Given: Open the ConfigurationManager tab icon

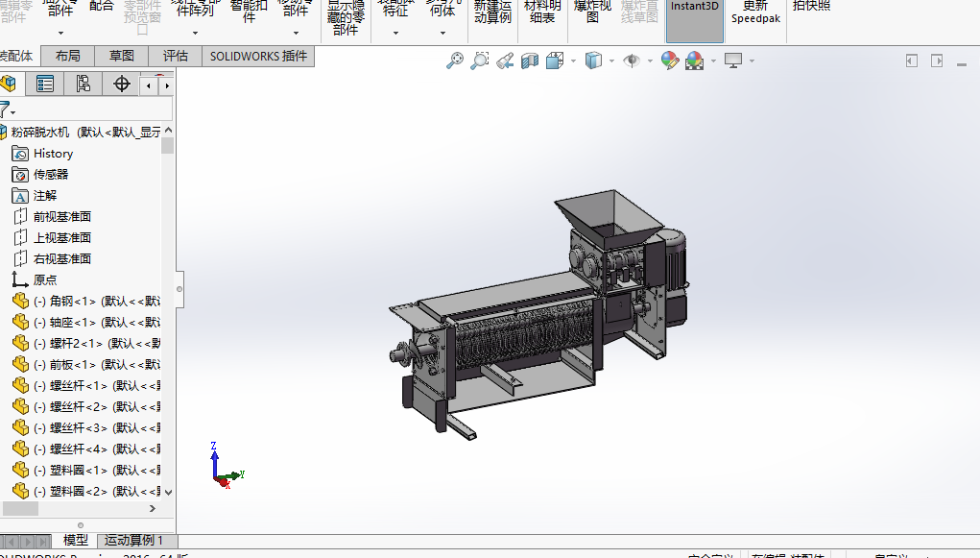Looking at the screenshot, I should point(83,85).
